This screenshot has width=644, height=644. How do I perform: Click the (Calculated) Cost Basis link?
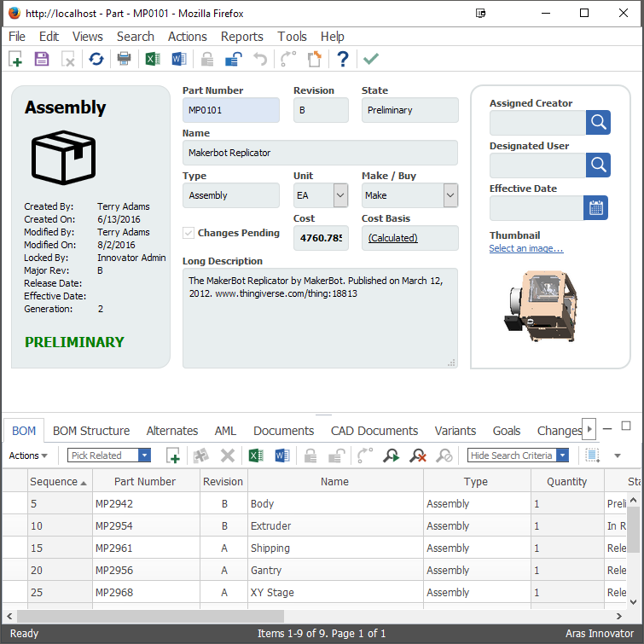[392, 238]
